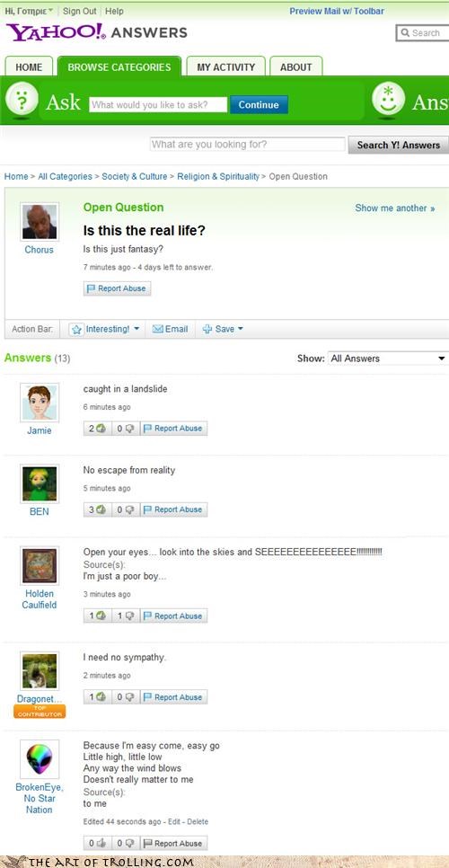Thumbs up Dragonet's answer
Viewport: 449px width, 868px height.
[x=97, y=697]
